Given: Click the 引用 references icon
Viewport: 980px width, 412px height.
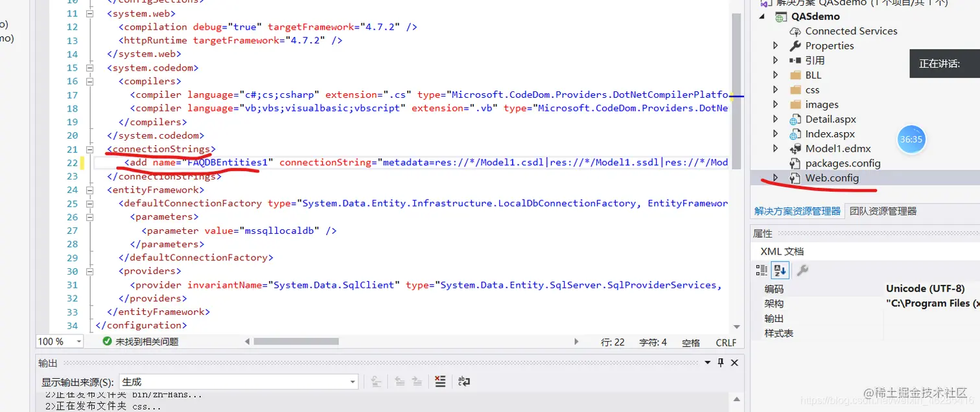Looking at the screenshot, I should (795, 60).
